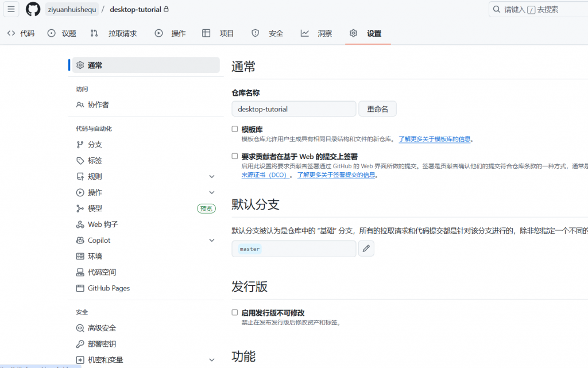Expand the 规则 sidebar section
The image size is (588, 368).
pos(211,177)
